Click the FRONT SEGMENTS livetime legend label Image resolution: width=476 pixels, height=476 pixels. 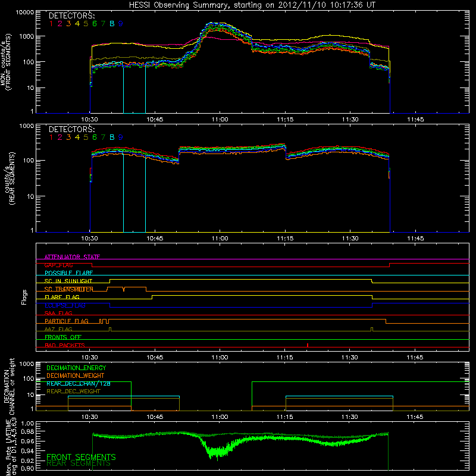click(x=81, y=457)
